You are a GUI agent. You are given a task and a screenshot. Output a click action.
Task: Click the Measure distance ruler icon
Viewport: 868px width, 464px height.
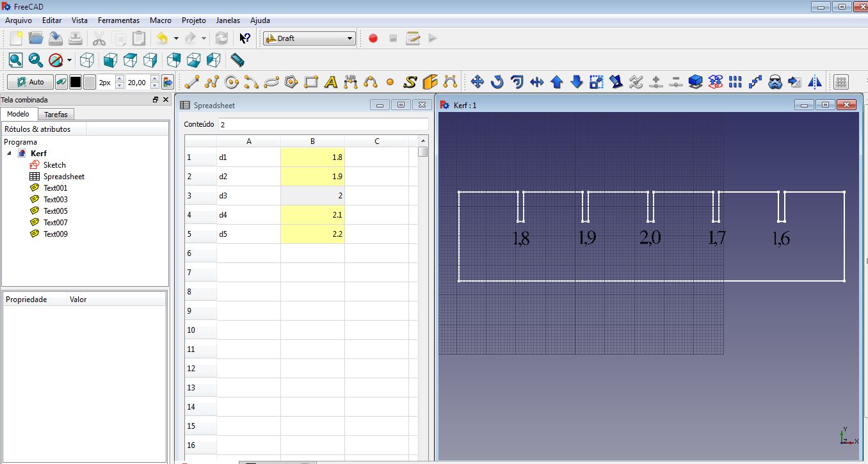pos(237,60)
